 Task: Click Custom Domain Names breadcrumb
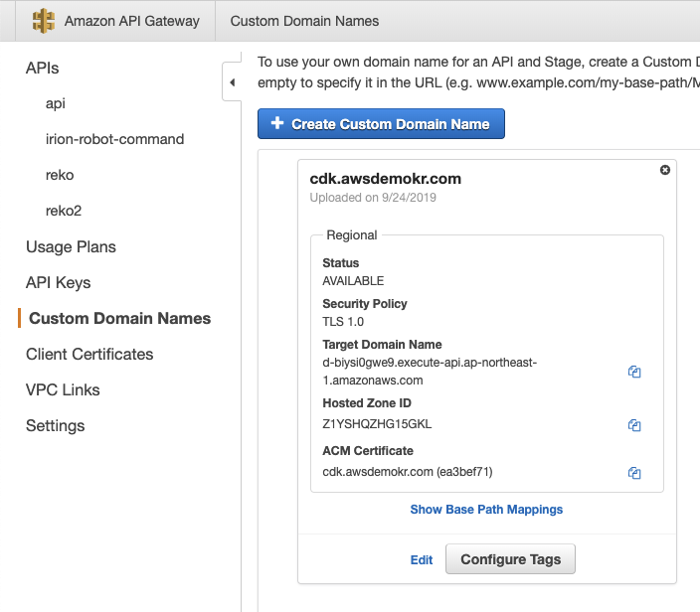(304, 21)
